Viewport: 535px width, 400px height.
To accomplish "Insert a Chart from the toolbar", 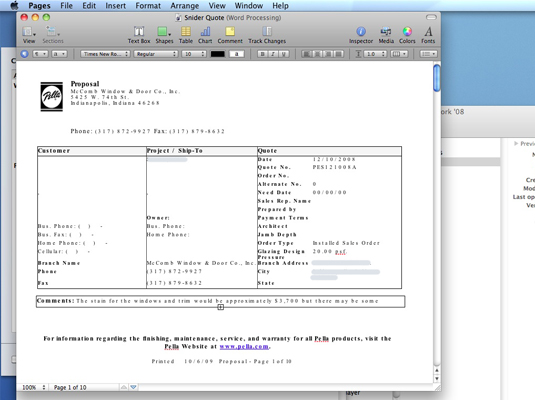I will [x=205, y=35].
